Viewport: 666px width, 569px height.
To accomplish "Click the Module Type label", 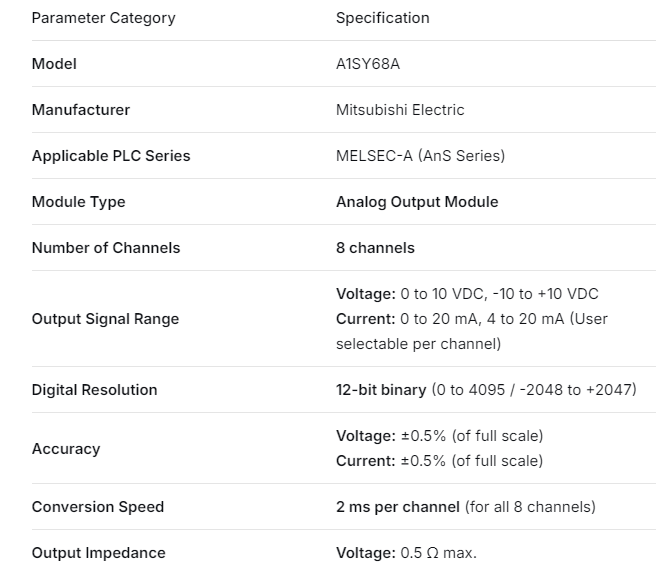I will [79, 202].
